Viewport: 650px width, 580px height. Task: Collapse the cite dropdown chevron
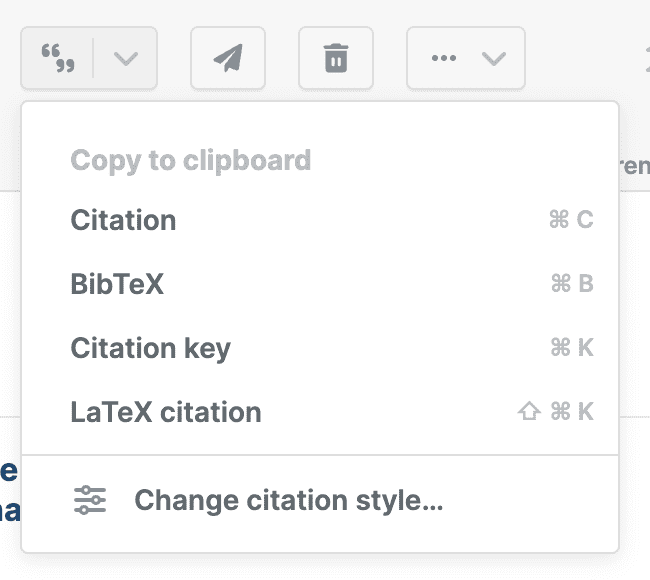(126, 58)
